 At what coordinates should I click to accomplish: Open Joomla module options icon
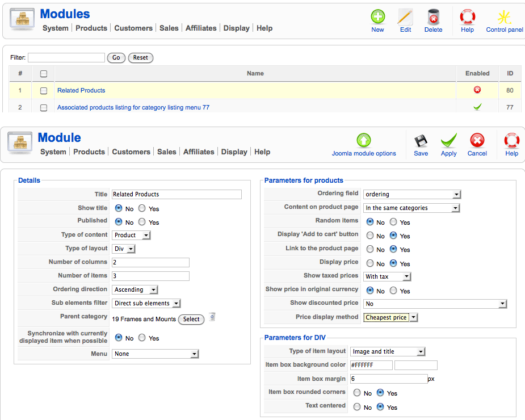[x=364, y=141]
